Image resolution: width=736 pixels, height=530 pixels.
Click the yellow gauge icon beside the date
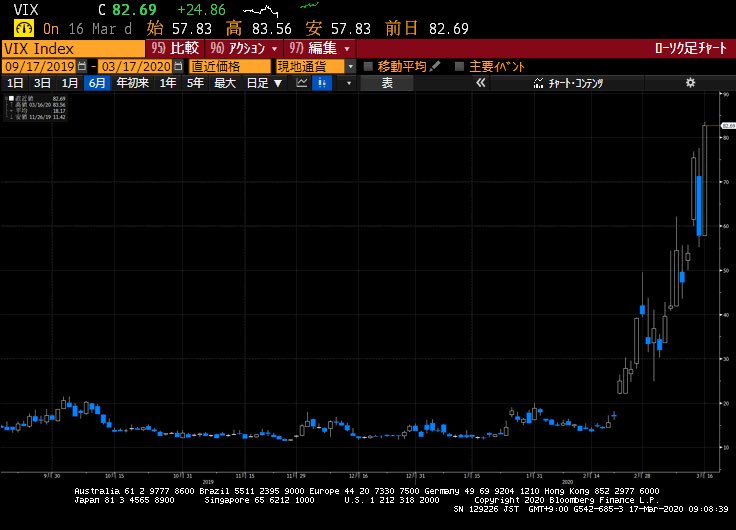[23, 29]
